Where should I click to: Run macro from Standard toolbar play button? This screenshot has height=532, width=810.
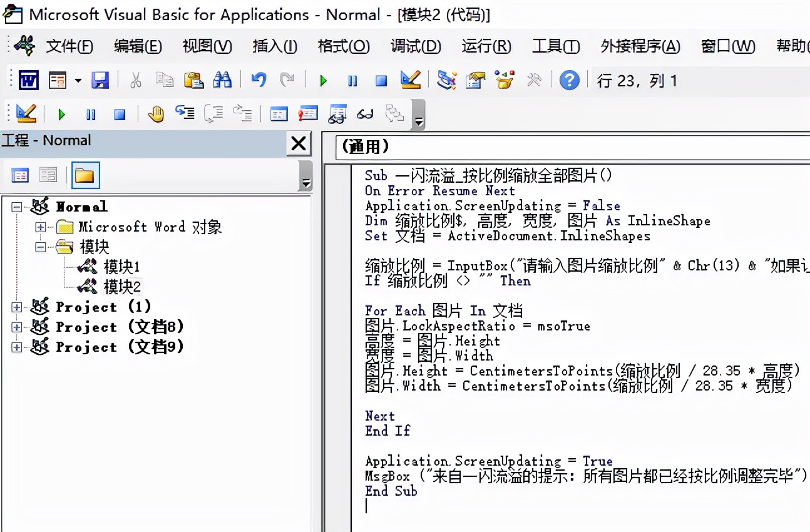pos(324,81)
